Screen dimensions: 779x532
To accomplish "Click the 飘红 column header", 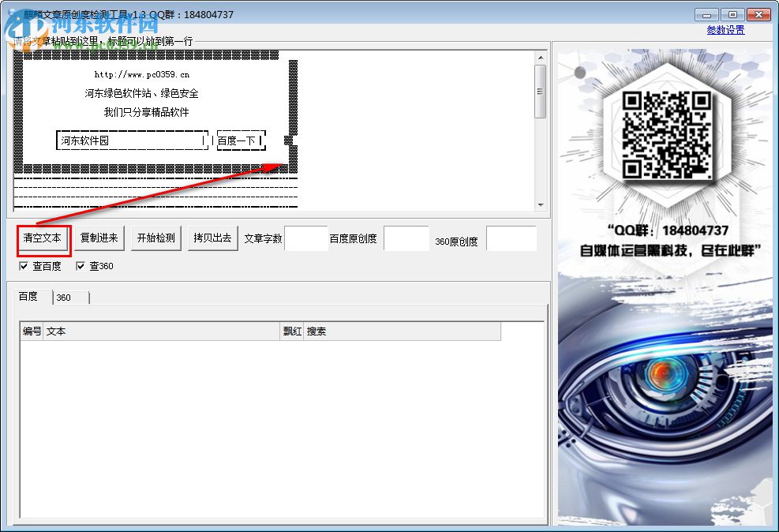I will [292, 332].
